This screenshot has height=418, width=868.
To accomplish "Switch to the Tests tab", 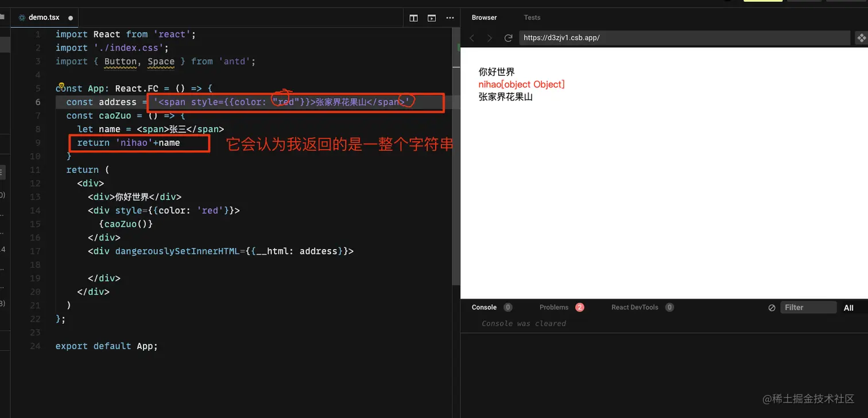I will pos(532,18).
